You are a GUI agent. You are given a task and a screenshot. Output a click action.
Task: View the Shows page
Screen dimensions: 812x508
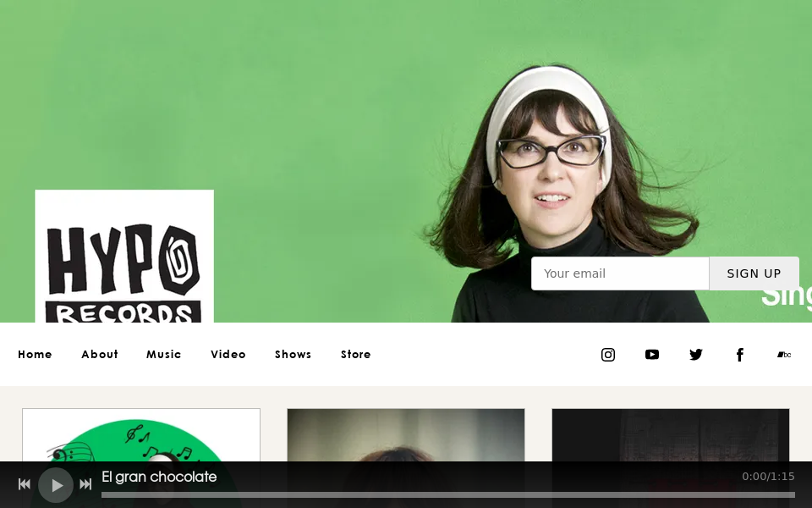[x=294, y=355]
